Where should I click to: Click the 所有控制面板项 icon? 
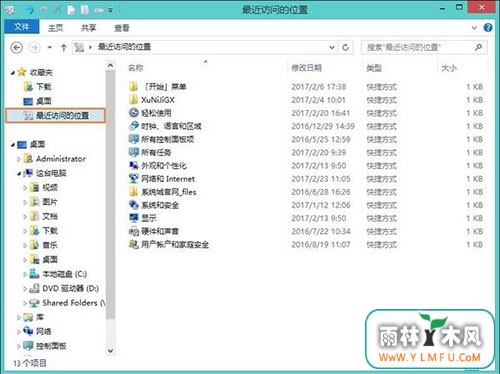(x=133, y=139)
